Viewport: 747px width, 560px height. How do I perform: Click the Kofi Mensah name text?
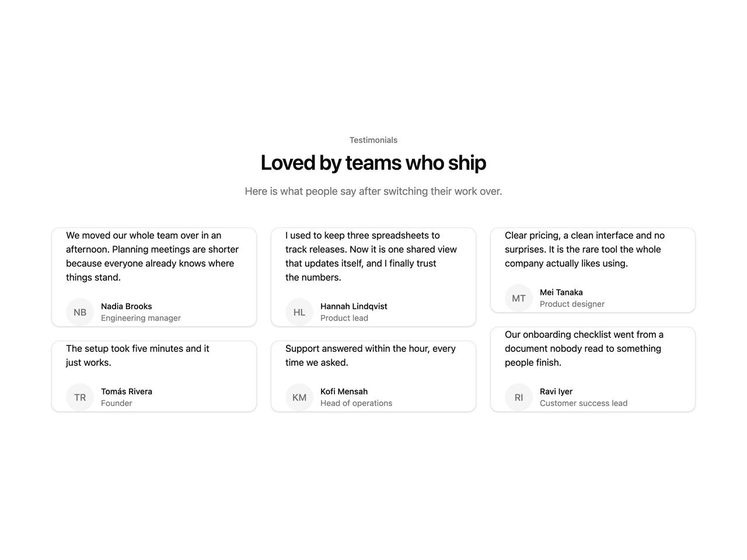coord(344,391)
